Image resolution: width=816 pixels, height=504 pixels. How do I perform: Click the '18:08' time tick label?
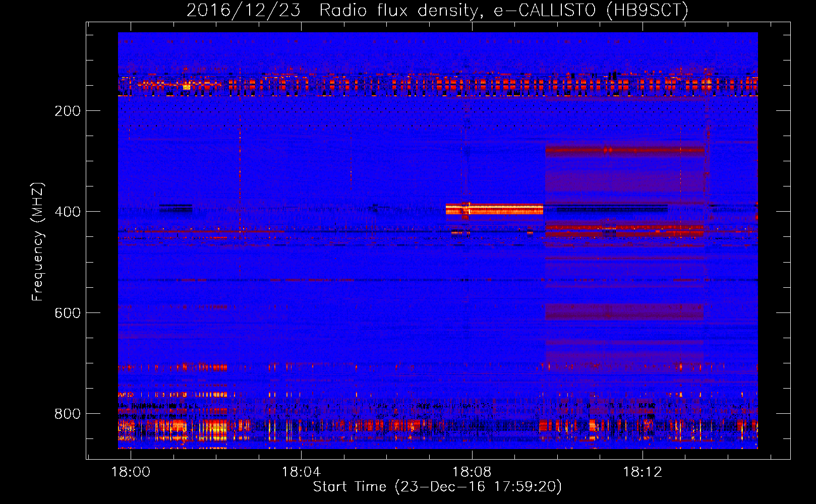point(472,472)
